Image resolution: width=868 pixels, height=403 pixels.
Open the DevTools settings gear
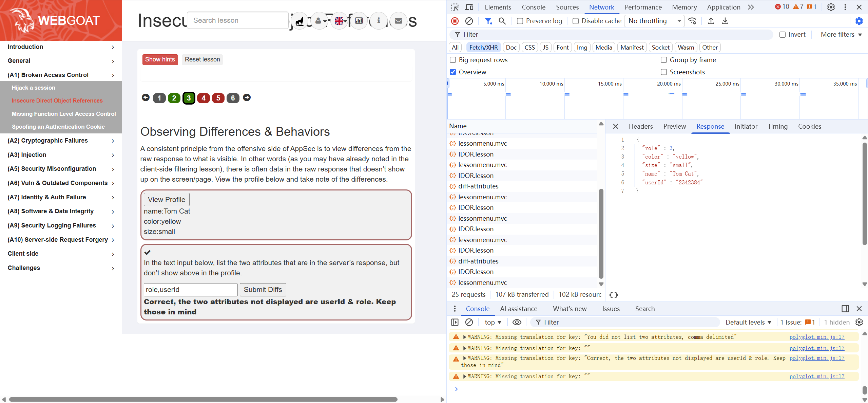(x=831, y=7)
